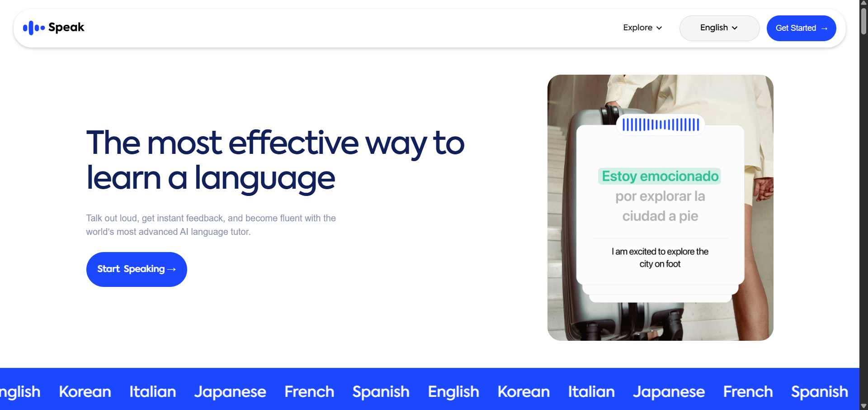Click the Speak logo icon

34,28
